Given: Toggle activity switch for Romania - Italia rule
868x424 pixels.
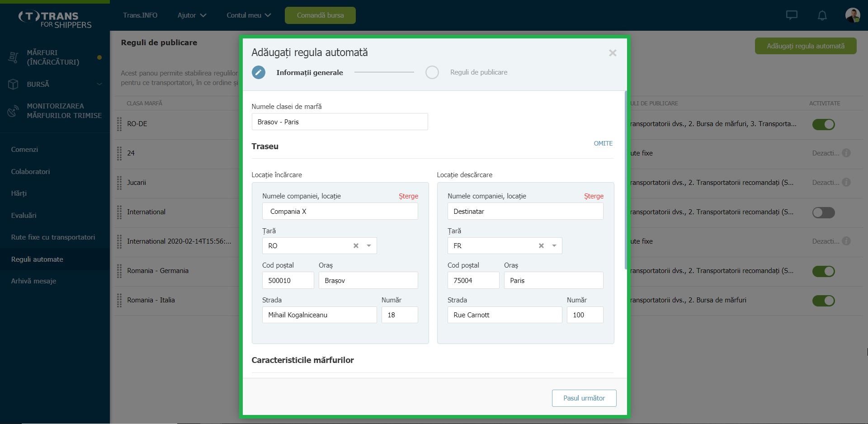Looking at the screenshot, I should 823,301.
